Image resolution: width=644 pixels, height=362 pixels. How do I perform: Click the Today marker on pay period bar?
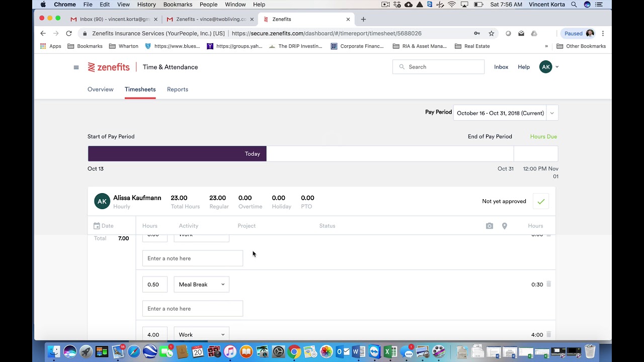[x=253, y=154]
